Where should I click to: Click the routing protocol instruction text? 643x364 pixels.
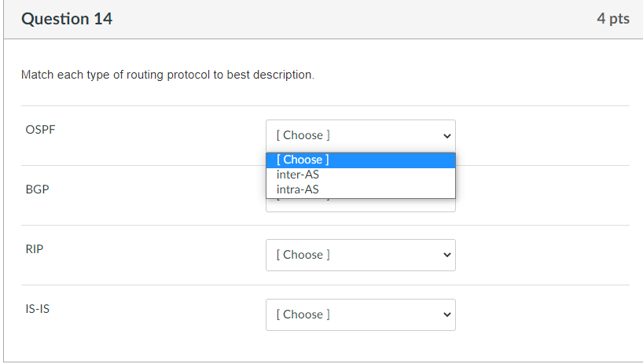(167, 75)
